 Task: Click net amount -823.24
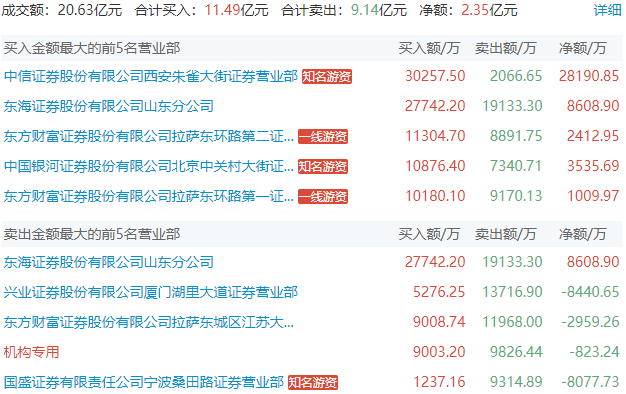pyautogui.click(x=594, y=352)
